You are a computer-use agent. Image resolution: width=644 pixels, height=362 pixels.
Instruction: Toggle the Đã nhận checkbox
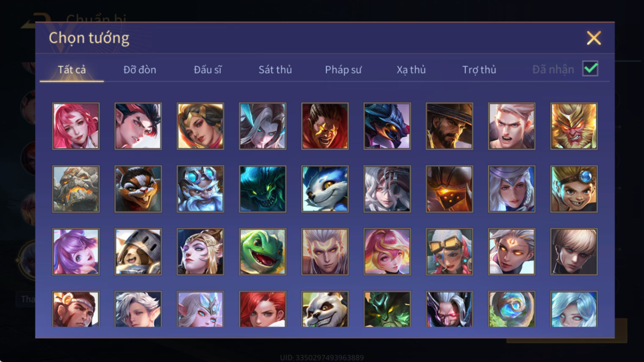coord(590,69)
